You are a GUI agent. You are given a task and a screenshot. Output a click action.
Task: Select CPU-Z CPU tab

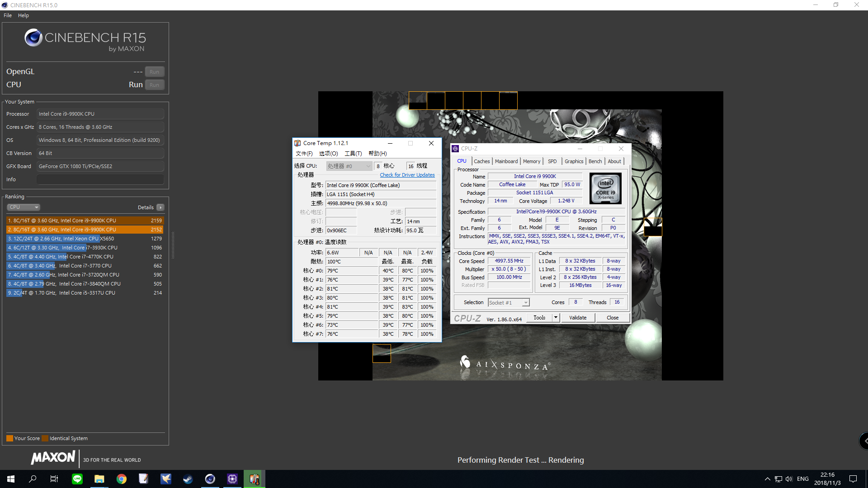click(462, 161)
